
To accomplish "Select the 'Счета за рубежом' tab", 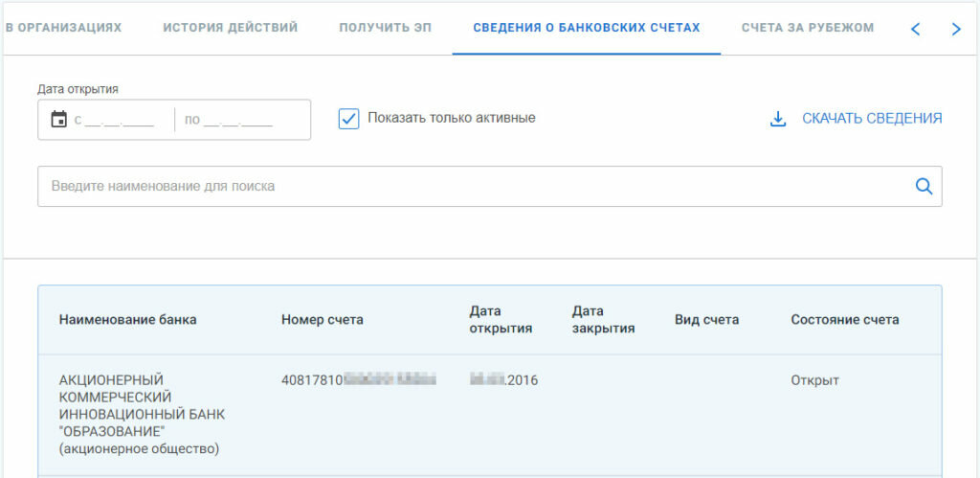I will tap(807, 27).
